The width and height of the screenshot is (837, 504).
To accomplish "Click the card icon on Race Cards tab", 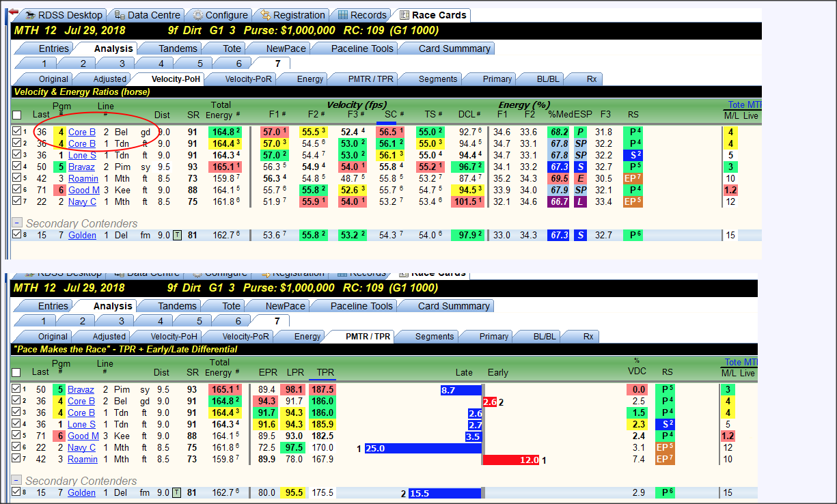I will click(x=404, y=15).
